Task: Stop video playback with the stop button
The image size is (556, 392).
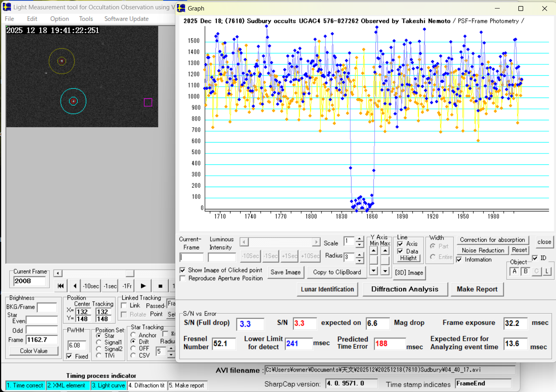Action: 160,286
